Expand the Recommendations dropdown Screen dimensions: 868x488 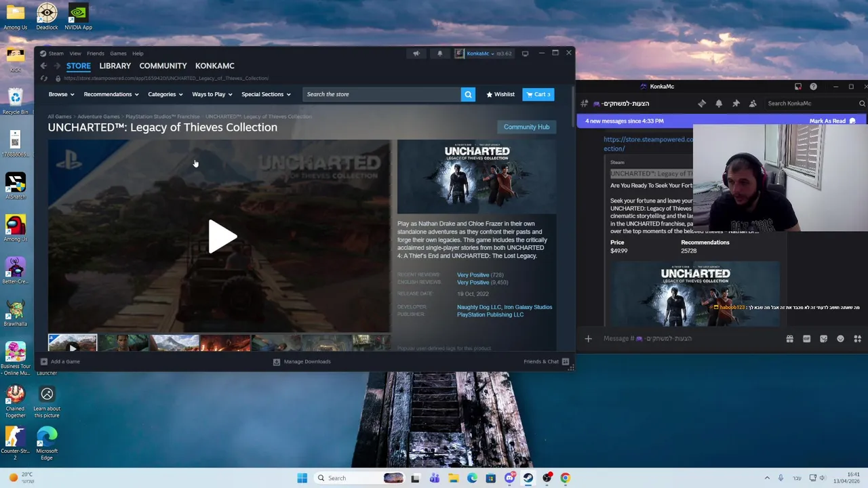tap(111, 94)
